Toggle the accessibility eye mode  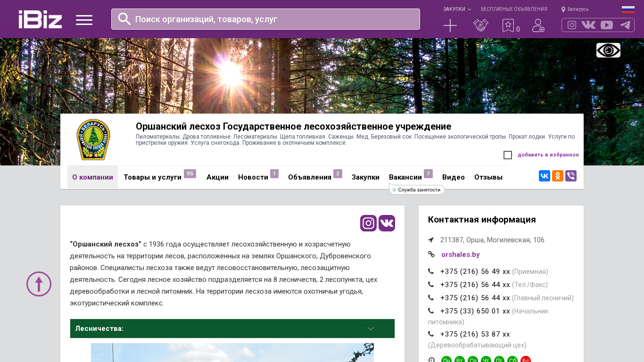608,50
